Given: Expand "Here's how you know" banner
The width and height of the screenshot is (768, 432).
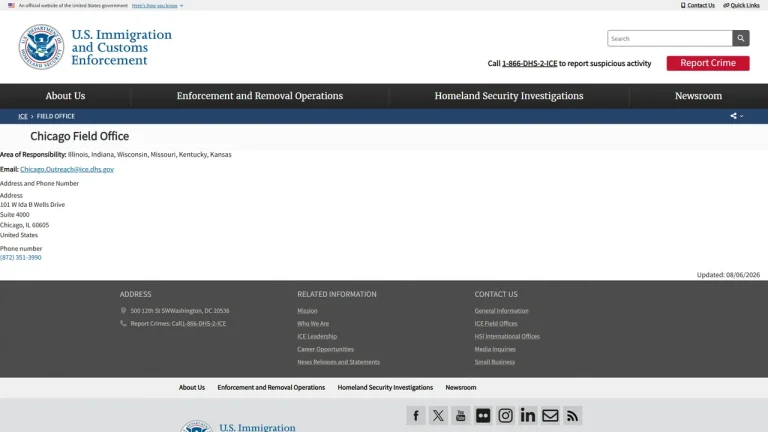Looking at the screenshot, I should (x=157, y=5).
